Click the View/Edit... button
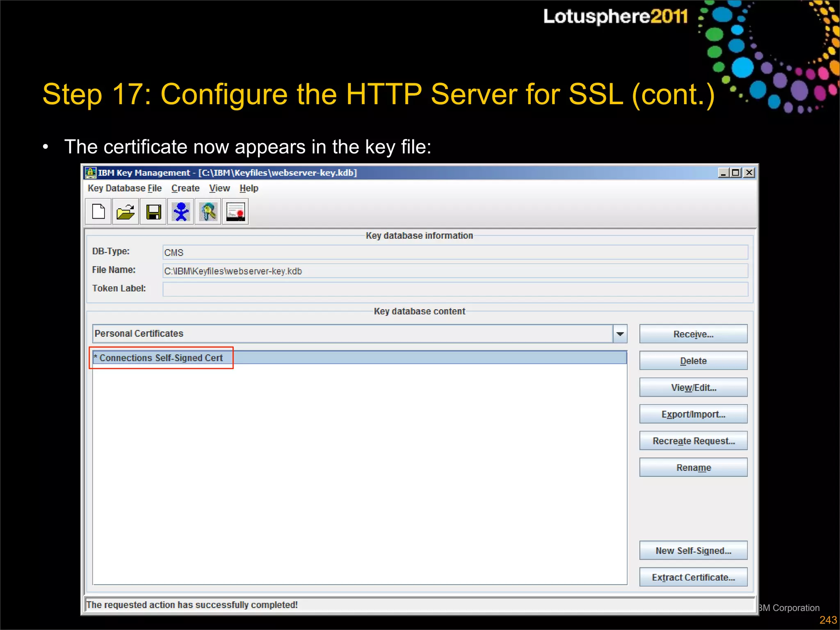840x630 pixels. (x=693, y=387)
